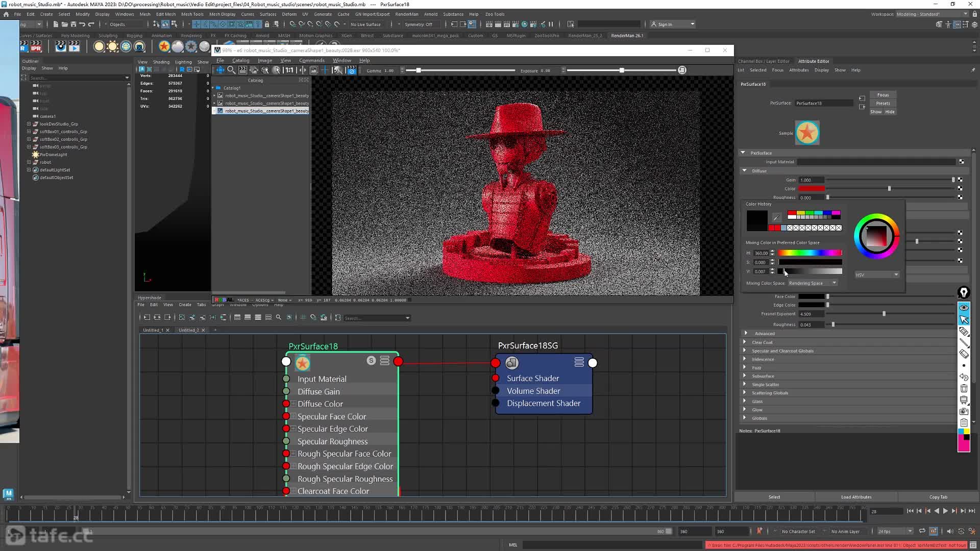
Task: Expand lookDevStudio_Grp in Outliner
Action: [x=29, y=123]
